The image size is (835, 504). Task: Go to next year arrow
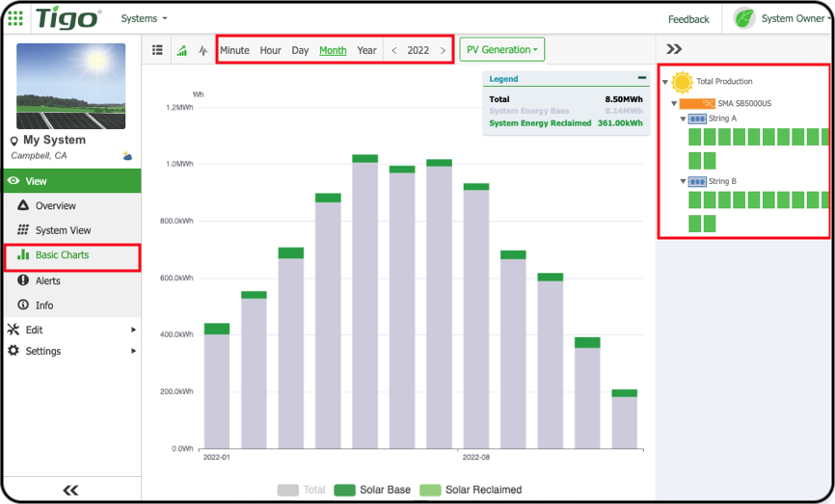443,50
